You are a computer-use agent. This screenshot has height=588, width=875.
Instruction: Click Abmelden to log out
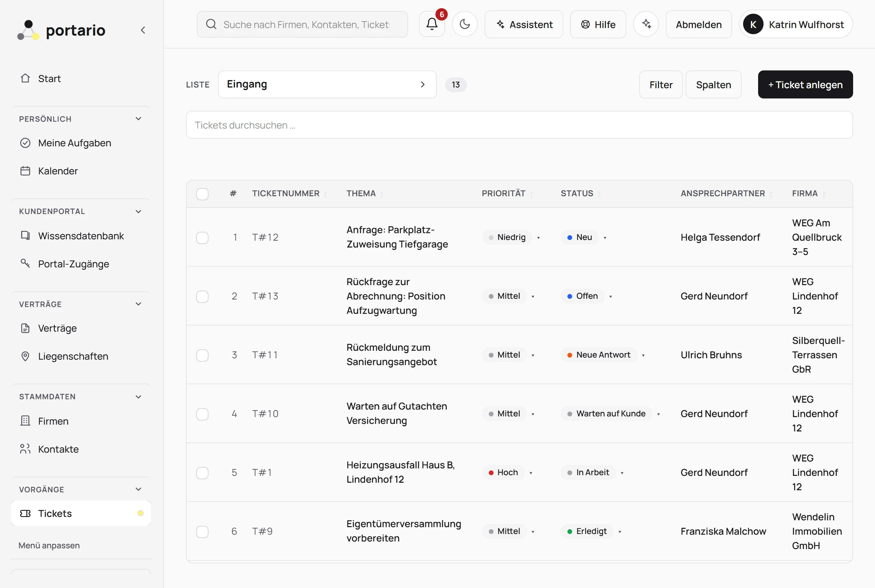[698, 24]
